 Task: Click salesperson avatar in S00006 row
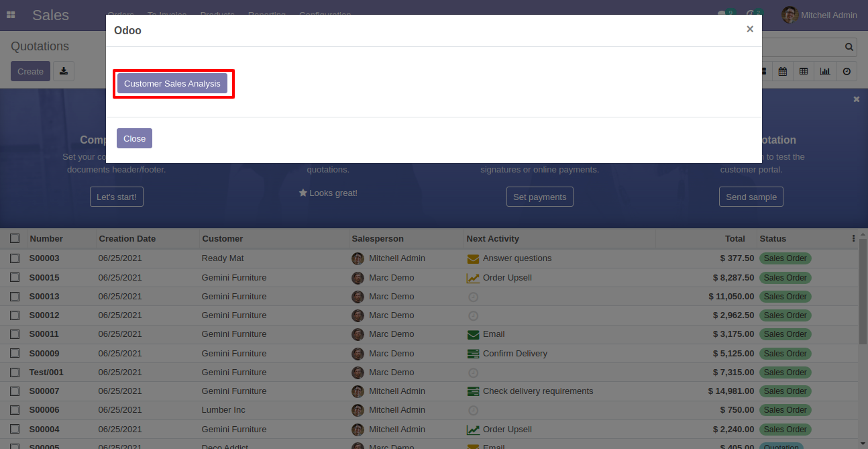[x=358, y=410]
